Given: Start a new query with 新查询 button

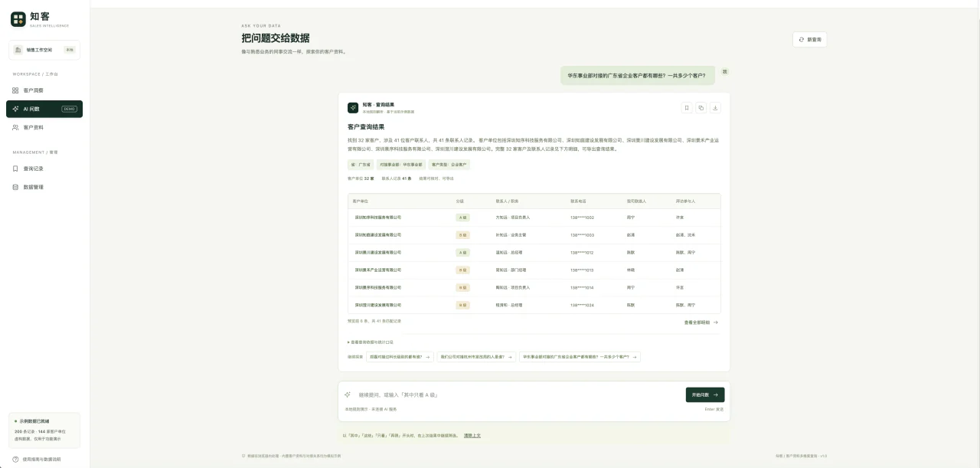Looking at the screenshot, I should click(x=809, y=39).
